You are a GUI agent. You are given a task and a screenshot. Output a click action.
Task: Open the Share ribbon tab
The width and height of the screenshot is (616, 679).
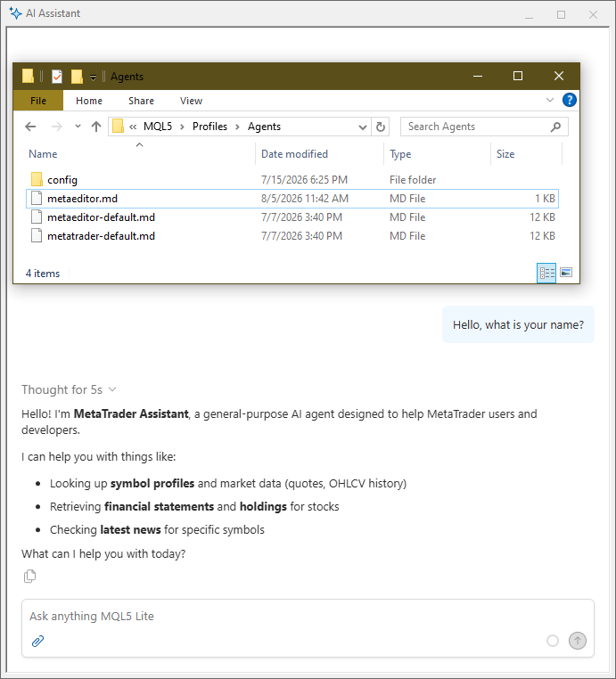141,101
